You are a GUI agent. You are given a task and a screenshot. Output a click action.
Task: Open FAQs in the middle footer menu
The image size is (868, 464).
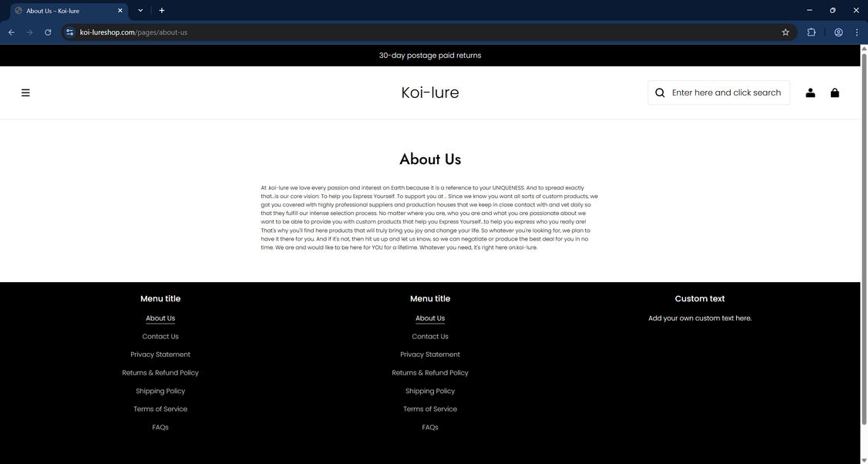[x=430, y=428]
